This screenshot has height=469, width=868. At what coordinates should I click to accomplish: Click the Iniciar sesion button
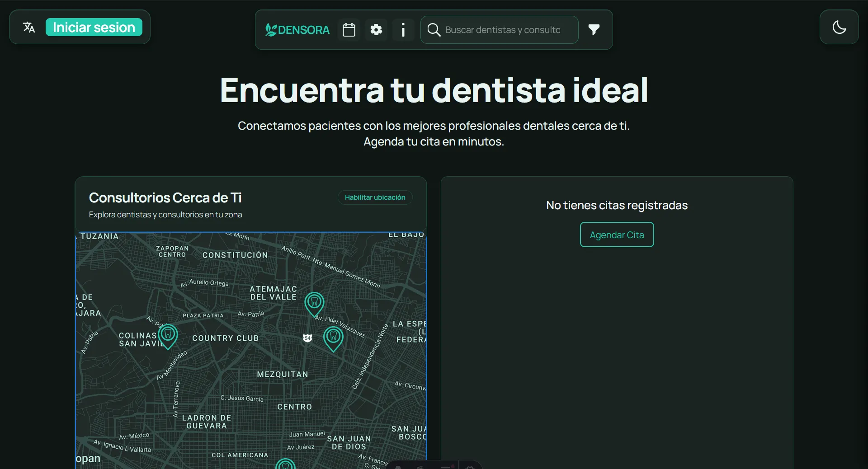(x=94, y=28)
